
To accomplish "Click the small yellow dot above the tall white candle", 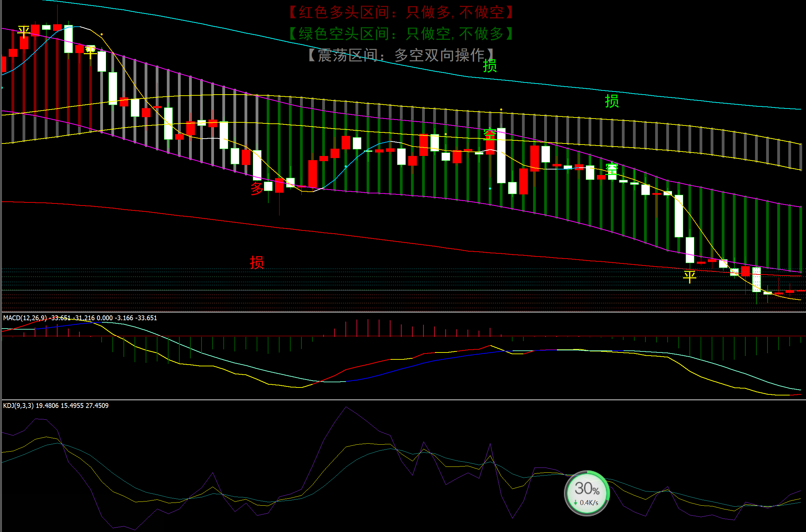I will click(x=501, y=110).
